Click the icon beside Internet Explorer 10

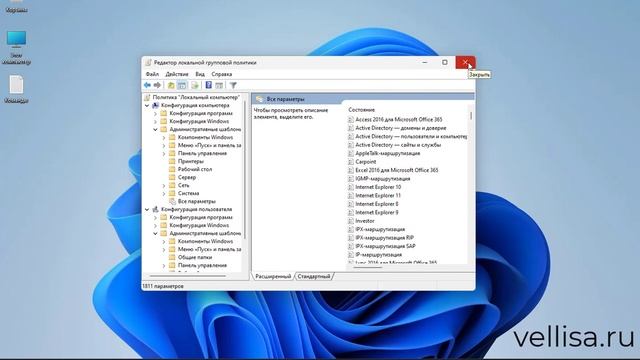click(351, 187)
